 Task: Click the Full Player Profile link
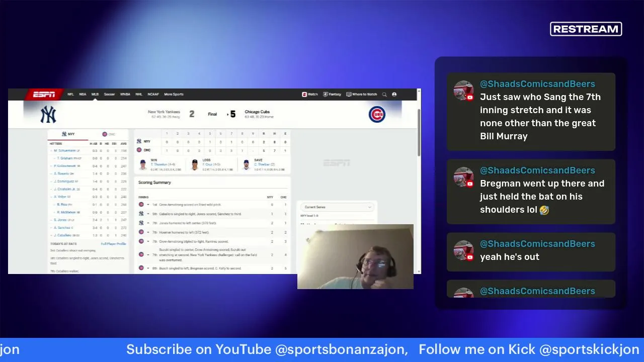[x=113, y=244]
